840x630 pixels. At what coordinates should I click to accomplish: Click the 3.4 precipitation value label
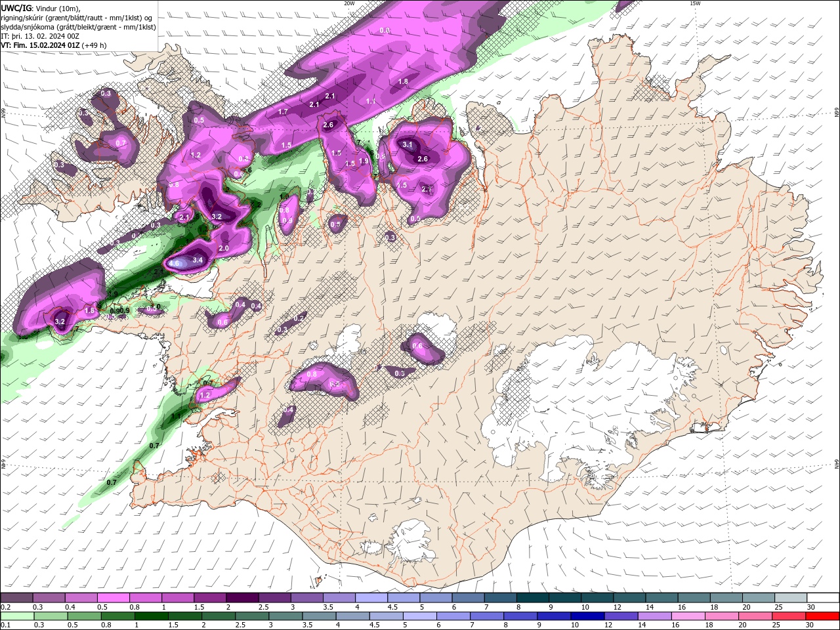coord(197,260)
